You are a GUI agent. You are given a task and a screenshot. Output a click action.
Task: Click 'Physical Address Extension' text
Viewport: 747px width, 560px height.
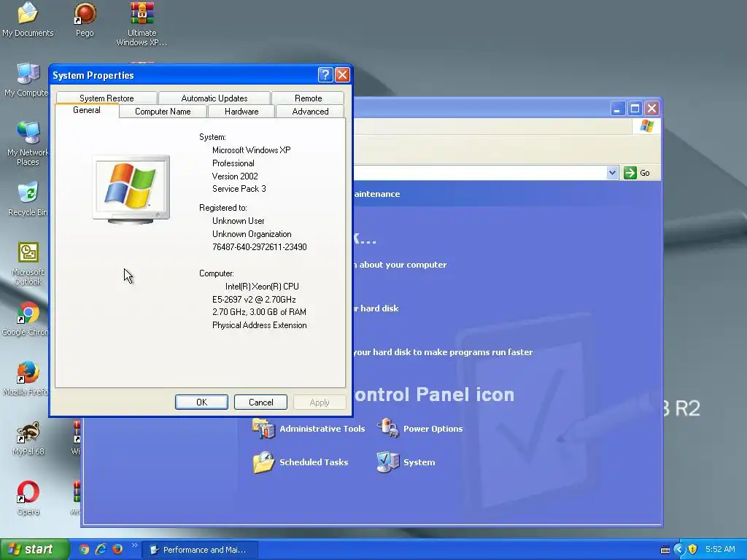pyautogui.click(x=260, y=325)
